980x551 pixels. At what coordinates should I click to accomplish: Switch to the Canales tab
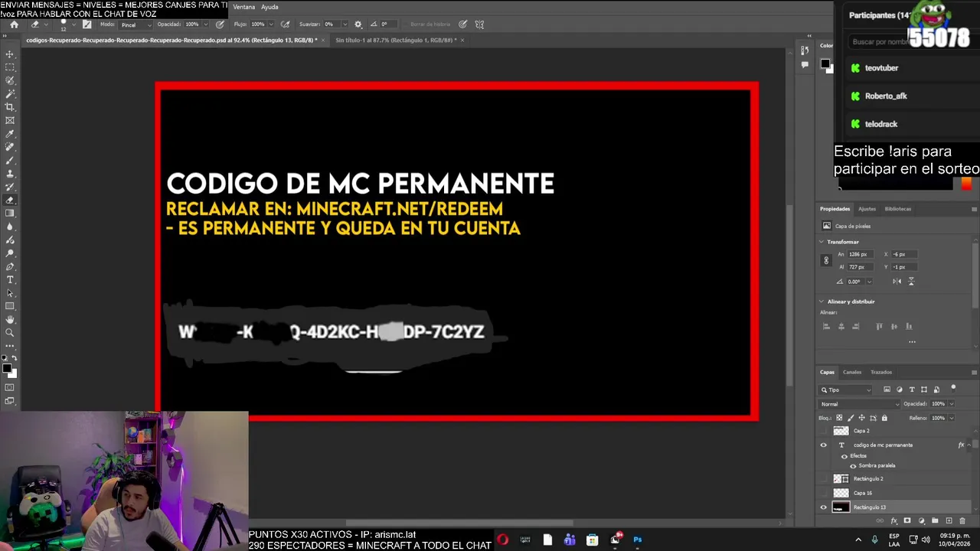click(852, 373)
